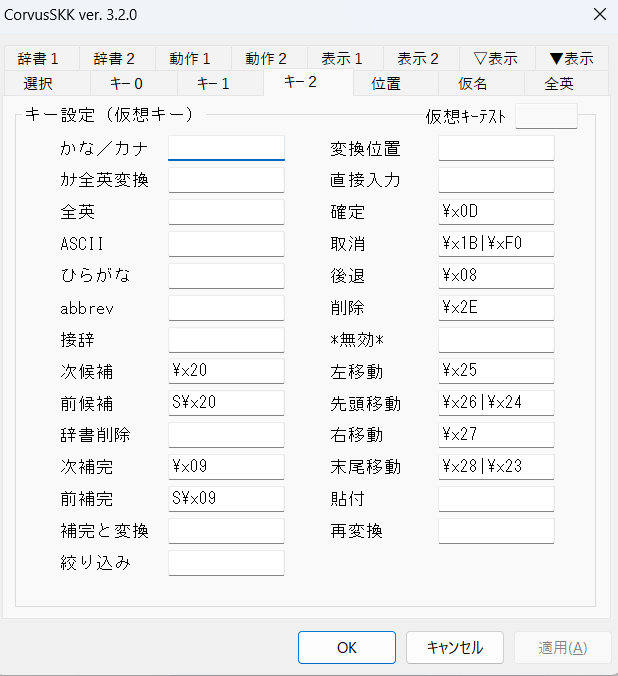Click the 次補完 field containing ¥x09

(226, 466)
